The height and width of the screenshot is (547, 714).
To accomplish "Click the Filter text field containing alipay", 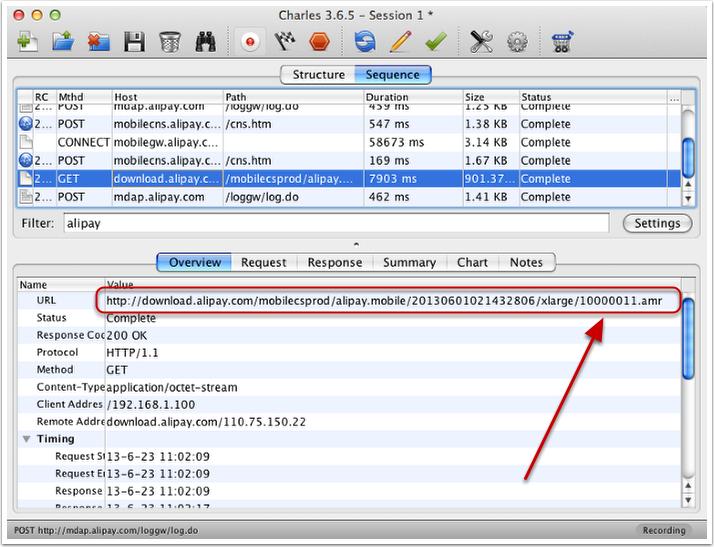I will tap(335, 223).
